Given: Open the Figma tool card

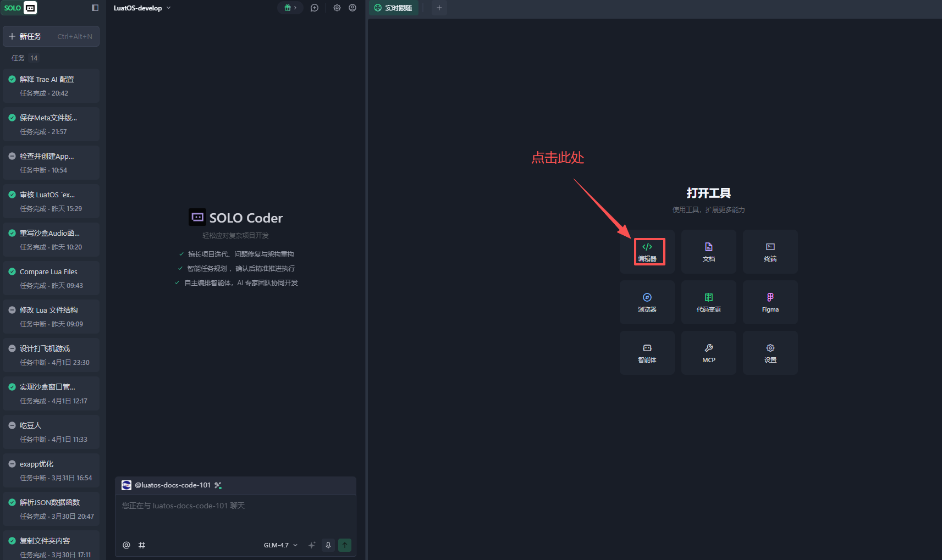Looking at the screenshot, I should tap(770, 302).
